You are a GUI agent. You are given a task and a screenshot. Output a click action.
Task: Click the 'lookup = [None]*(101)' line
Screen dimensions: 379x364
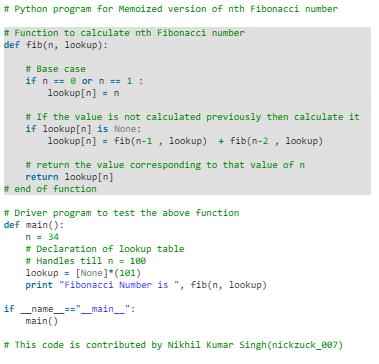[x=83, y=273]
